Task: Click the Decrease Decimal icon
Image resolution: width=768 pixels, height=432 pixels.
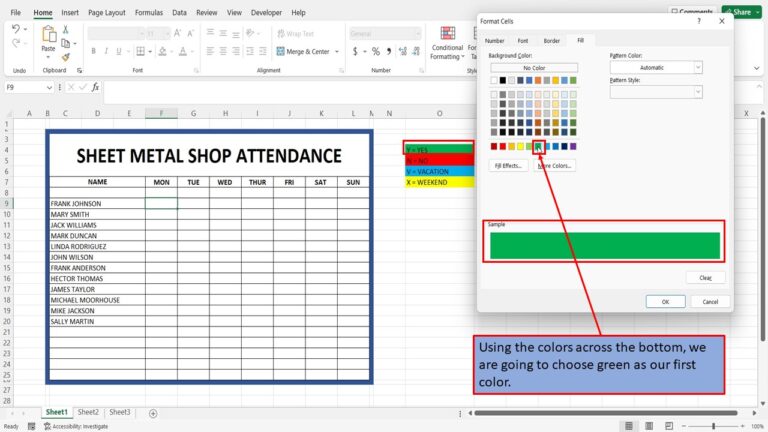Action: tap(416, 51)
